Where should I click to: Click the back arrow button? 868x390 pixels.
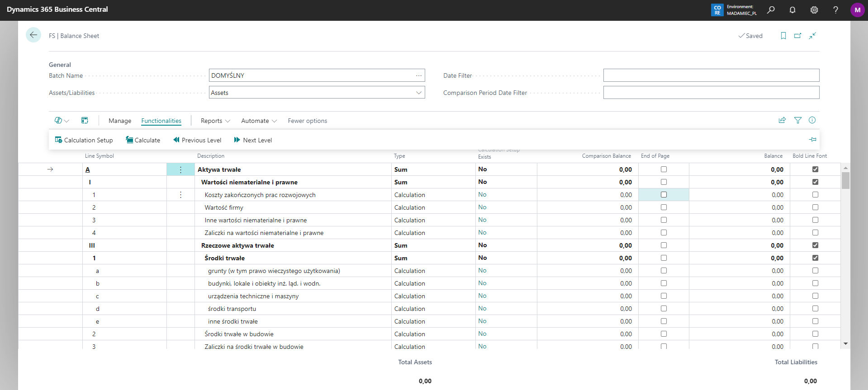point(33,35)
